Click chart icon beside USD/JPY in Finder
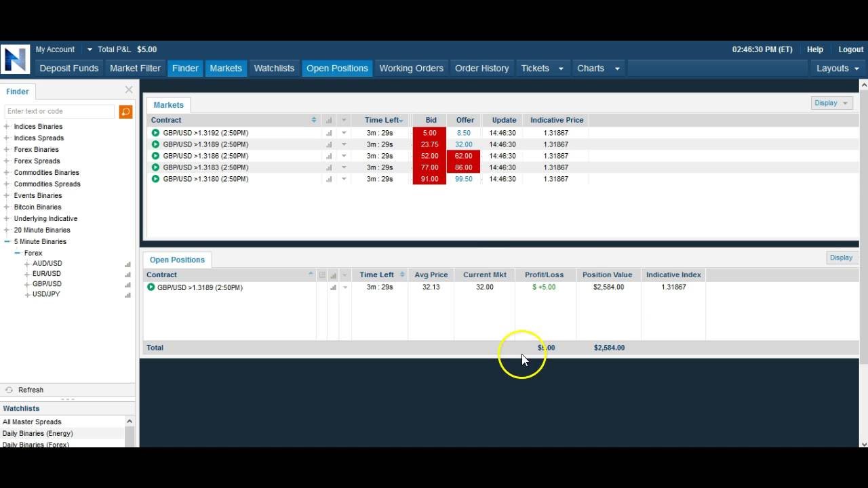868x488 pixels. 127,295
